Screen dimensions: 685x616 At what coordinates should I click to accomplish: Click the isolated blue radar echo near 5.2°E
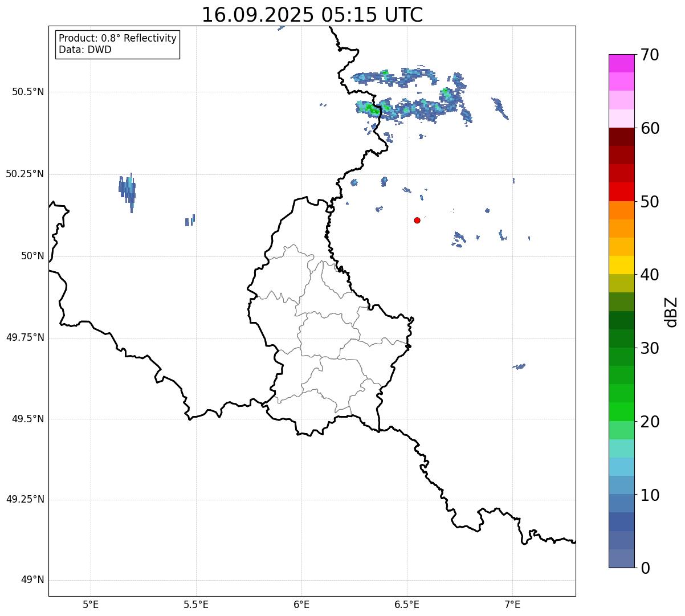(127, 190)
